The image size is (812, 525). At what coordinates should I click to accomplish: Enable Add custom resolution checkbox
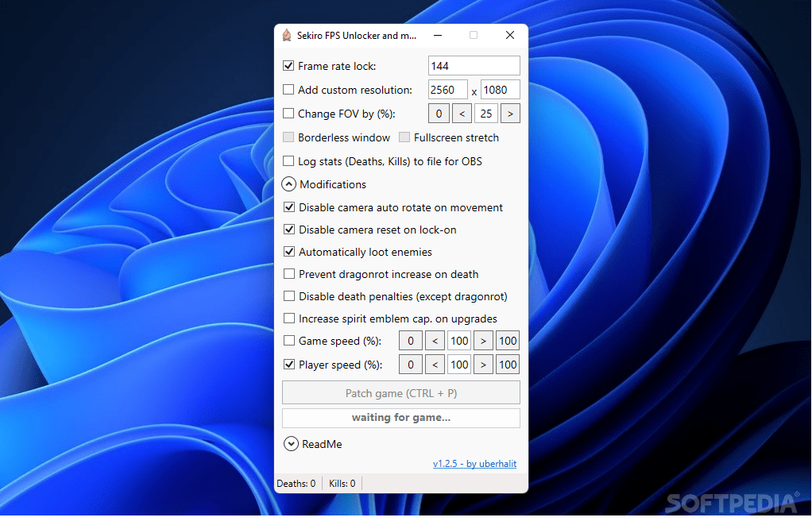(288, 90)
